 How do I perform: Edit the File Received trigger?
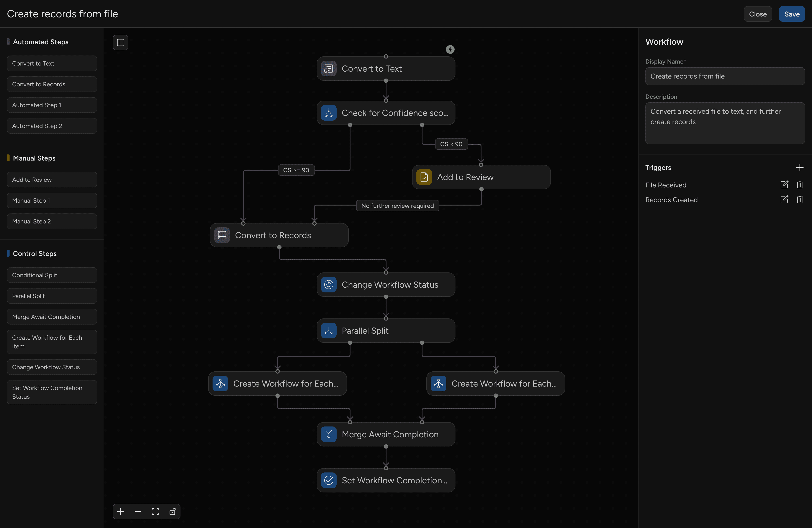784,185
